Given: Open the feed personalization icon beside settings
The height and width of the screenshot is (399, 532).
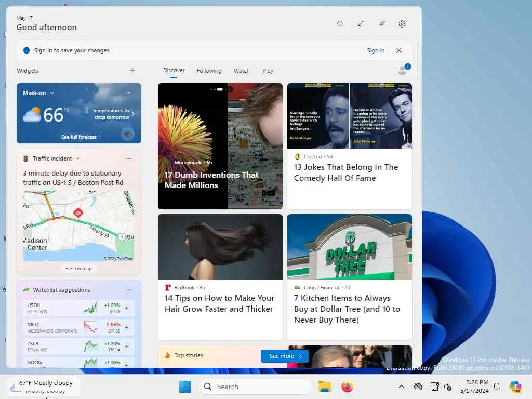Looking at the screenshot, I should tap(382, 24).
